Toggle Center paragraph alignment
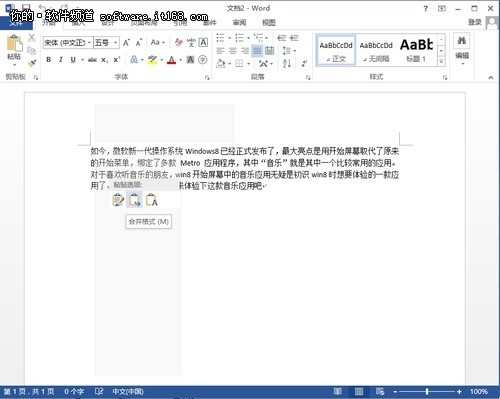The image size is (500, 399). coord(232,51)
